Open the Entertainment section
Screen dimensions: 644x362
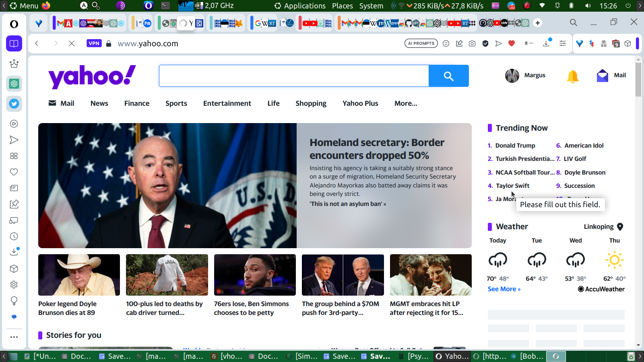(x=227, y=103)
